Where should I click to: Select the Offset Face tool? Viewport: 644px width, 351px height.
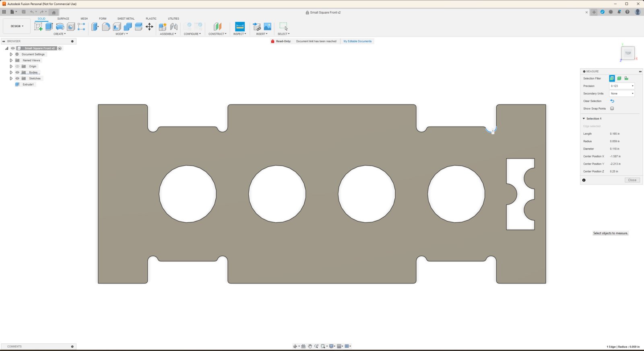pyautogui.click(x=138, y=27)
